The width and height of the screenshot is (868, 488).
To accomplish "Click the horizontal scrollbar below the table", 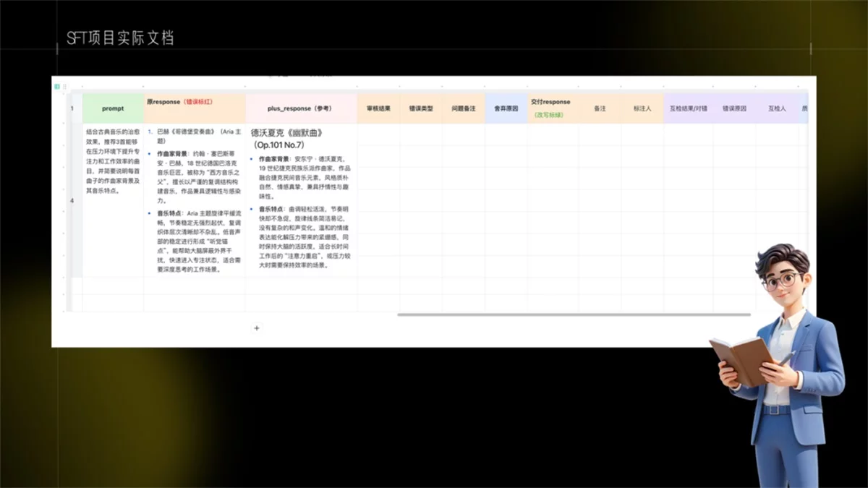I will click(x=571, y=315).
